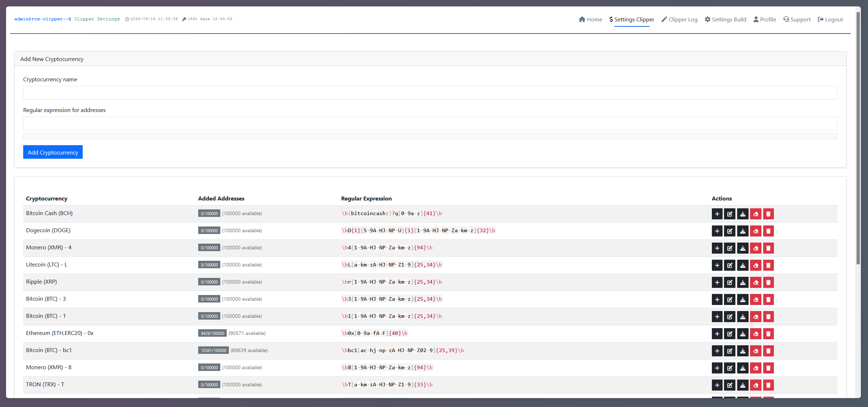Image resolution: width=868 pixels, height=407 pixels.
Task: Open the Home page
Action: pyautogui.click(x=590, y=19)
